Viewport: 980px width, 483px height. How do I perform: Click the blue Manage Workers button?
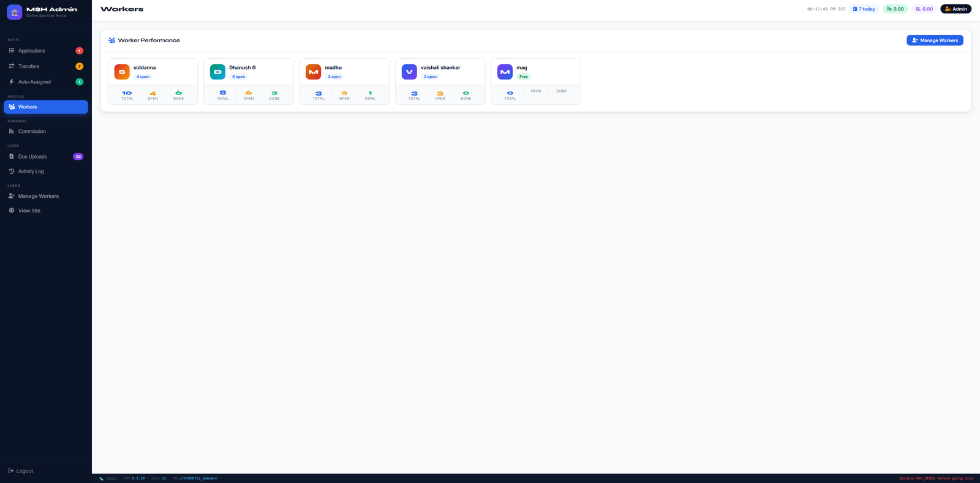935,40
